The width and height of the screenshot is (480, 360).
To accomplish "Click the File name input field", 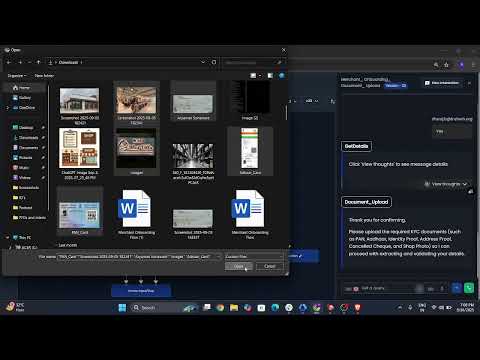I will (x=138, y=257).
